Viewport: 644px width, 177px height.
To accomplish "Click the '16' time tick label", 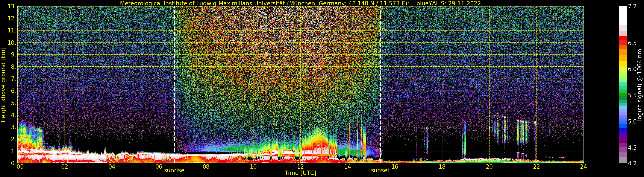I will point(395,167).
